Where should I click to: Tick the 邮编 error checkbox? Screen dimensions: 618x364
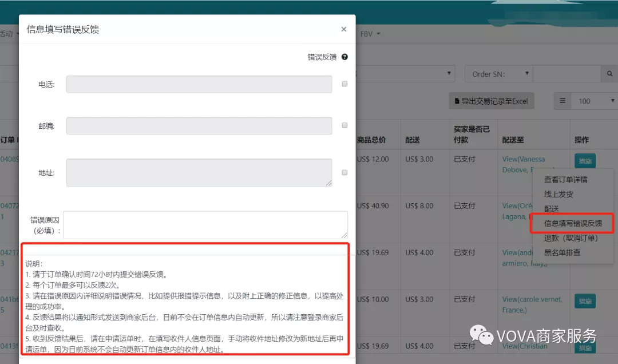(344, 125)
